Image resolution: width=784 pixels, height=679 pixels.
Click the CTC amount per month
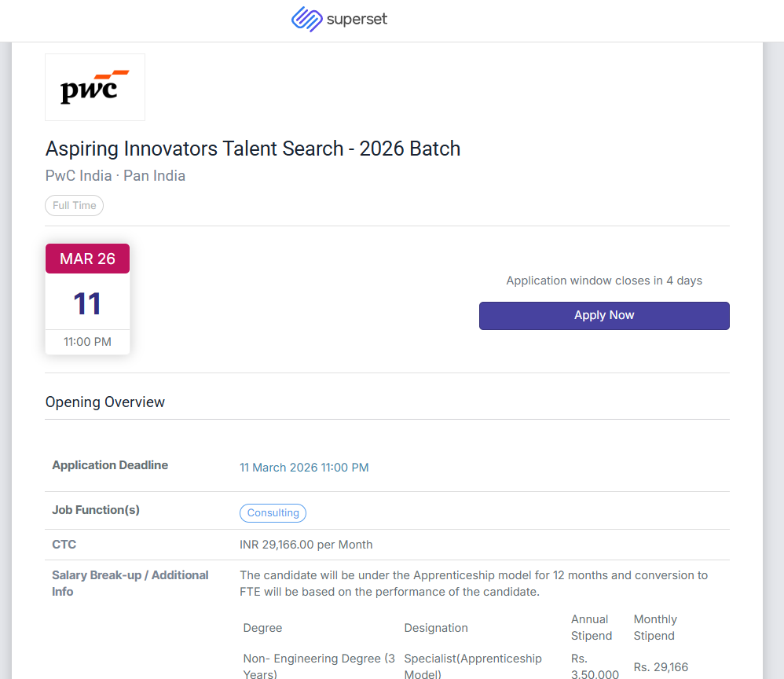point(306,545)
